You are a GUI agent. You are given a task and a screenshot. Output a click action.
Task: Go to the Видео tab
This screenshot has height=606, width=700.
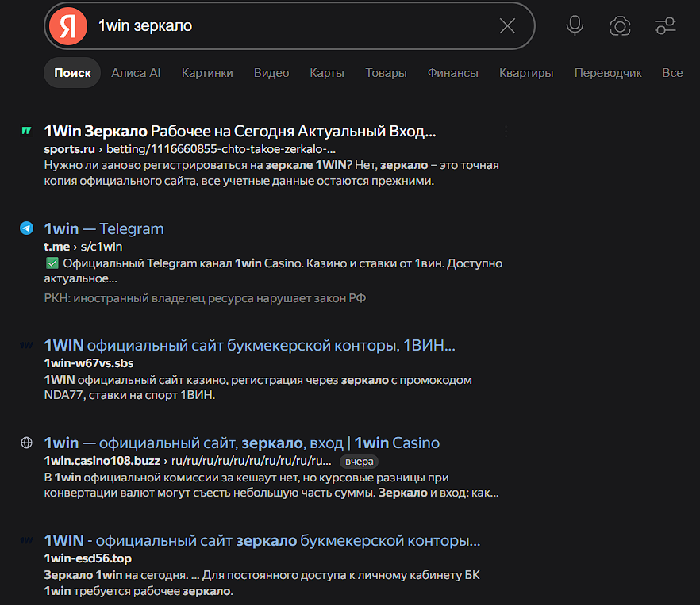[x=271, y=73]
